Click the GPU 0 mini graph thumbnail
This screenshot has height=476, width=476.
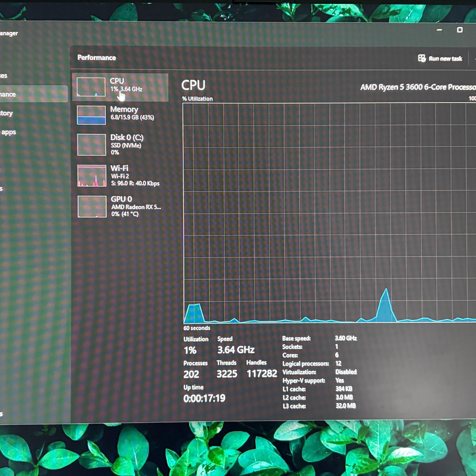pyautogui.click(x=92, y=206)
